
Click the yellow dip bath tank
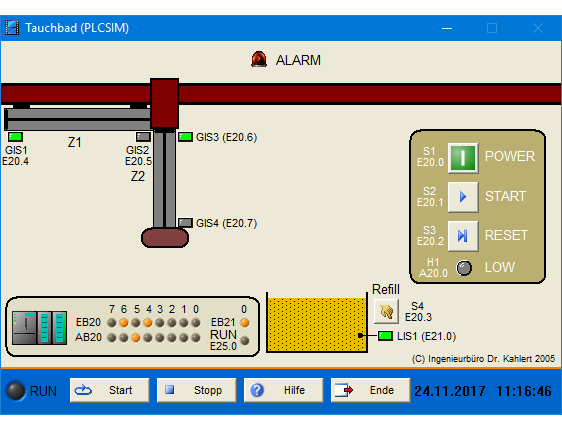pos(317,324)
